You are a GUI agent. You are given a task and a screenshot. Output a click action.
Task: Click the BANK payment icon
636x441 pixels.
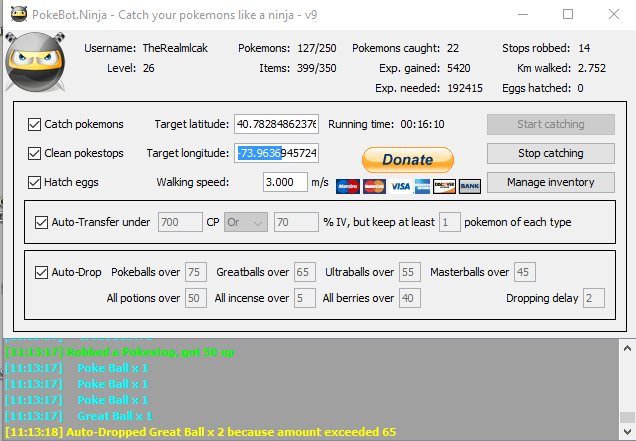point(470,186)
